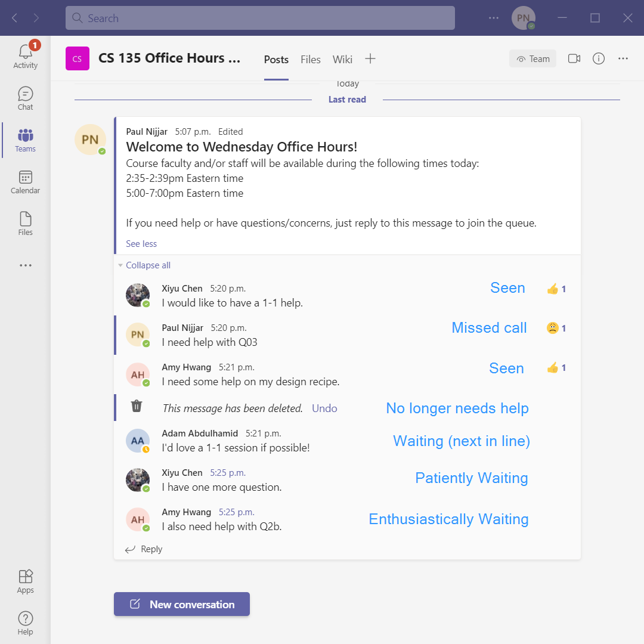
Task: Open Chat in the sidebar
Action: (25, 99)
